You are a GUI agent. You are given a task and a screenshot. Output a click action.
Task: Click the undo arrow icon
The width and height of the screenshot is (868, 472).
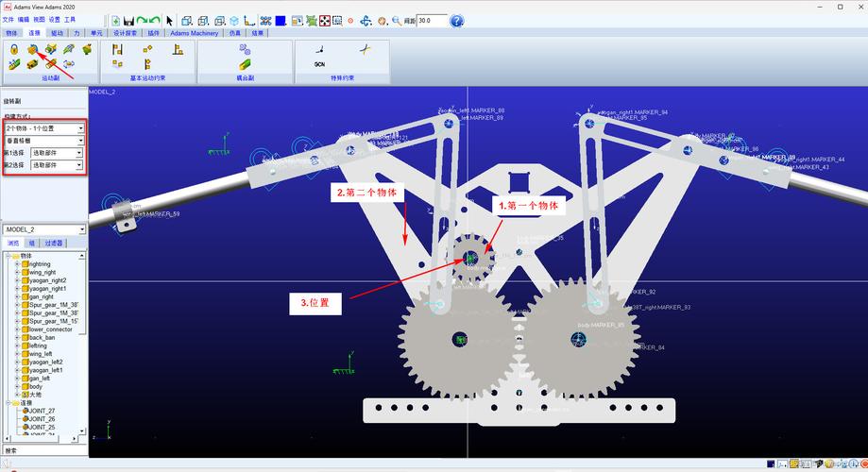(142, 20)
